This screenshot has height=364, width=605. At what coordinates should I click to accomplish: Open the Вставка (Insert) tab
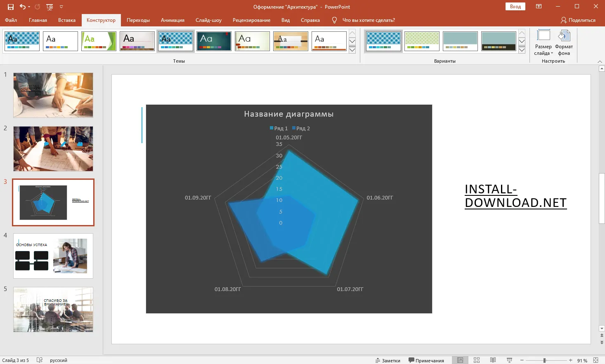point(66,20)
